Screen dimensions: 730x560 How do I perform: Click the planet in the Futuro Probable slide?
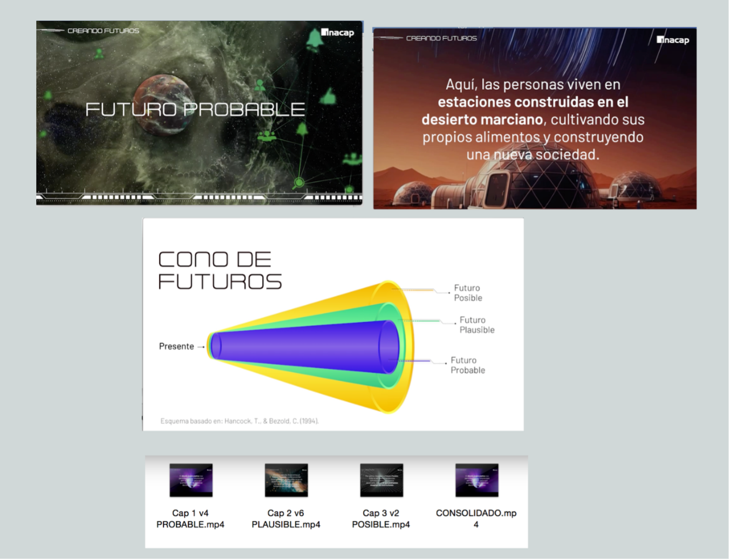tap(160, 105)
